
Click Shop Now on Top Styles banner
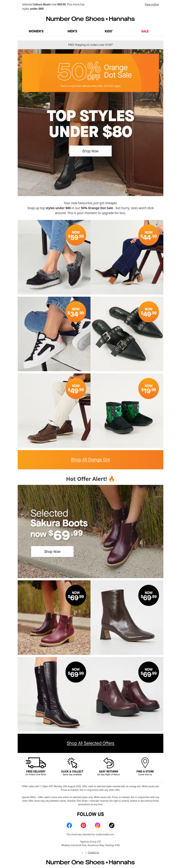click(x=90, y=151)
